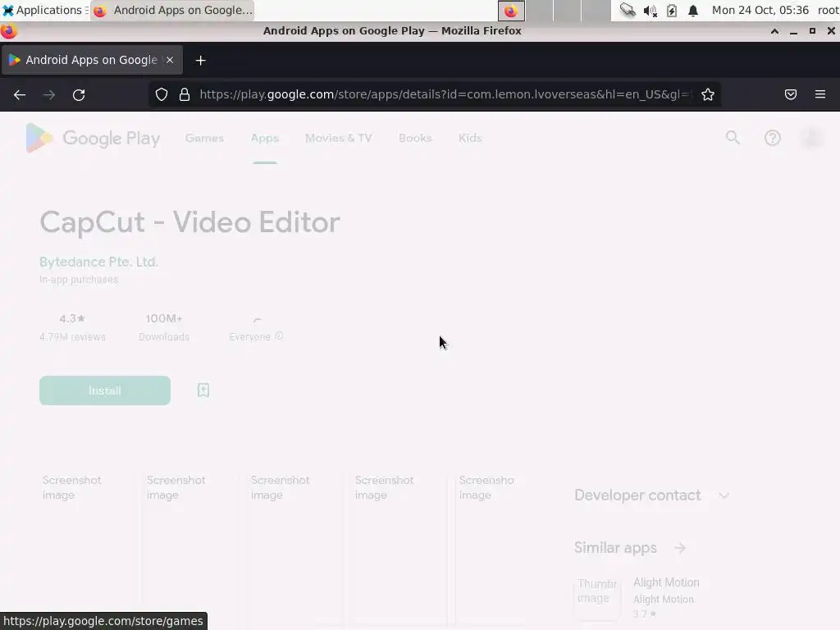This screenshot has width=840, height=630.
Task: Open the third Screenshot image
Action: point(295,552)
